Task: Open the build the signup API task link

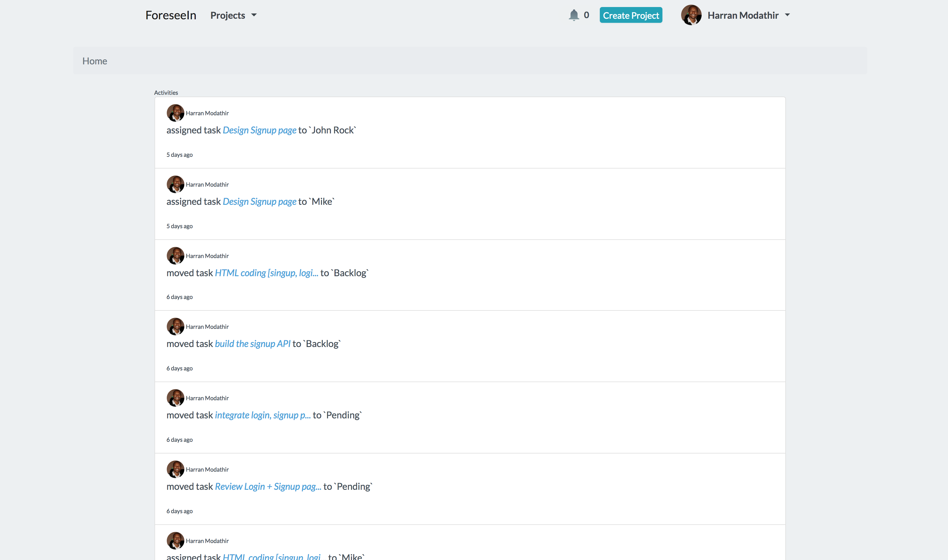Action: click(x=253, y=344)
